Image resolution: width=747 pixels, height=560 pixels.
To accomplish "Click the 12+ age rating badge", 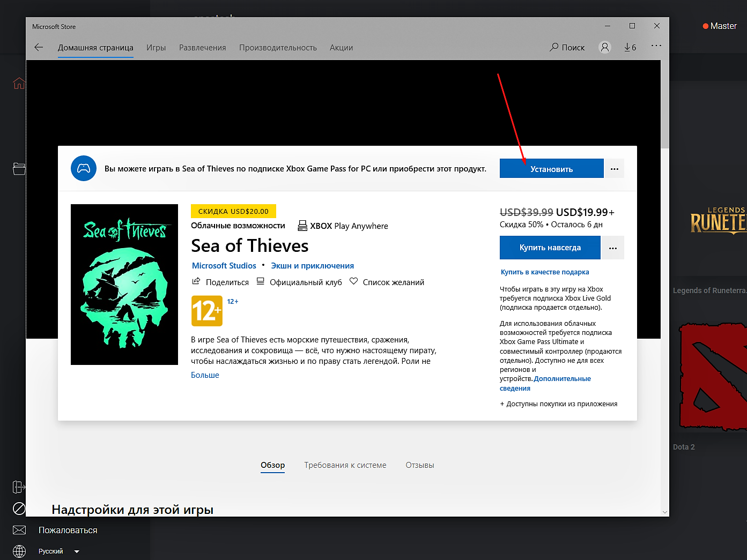I will point(207,311).
